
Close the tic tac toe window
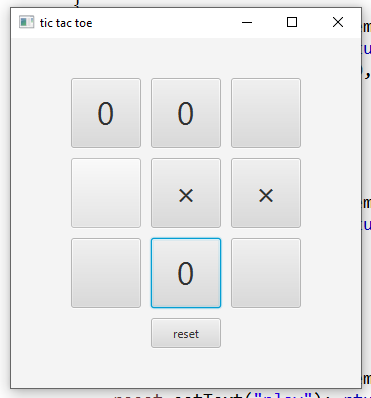pyautogui.click(x=338, y=22)
